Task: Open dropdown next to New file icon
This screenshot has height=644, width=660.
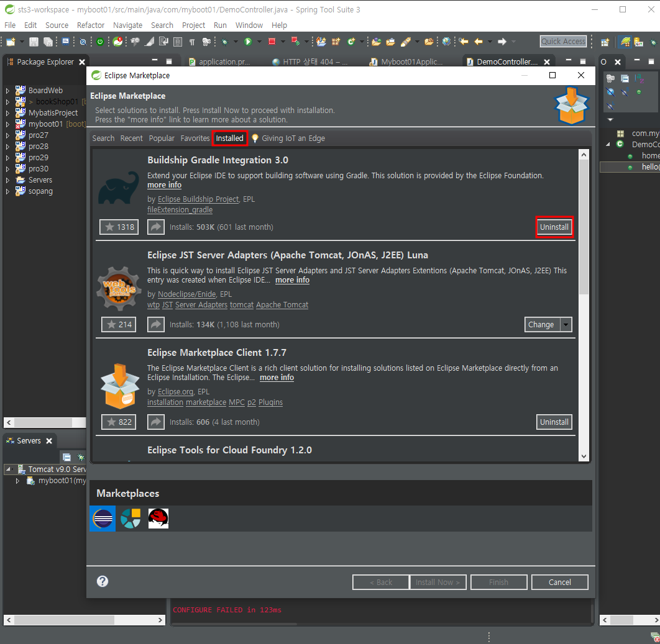Action: click(x=22, y=42)
